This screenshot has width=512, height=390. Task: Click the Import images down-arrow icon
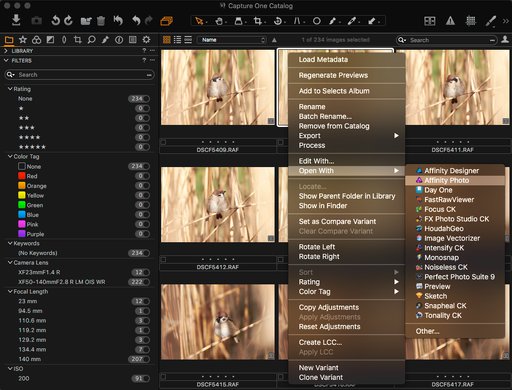tap(16, 20)
